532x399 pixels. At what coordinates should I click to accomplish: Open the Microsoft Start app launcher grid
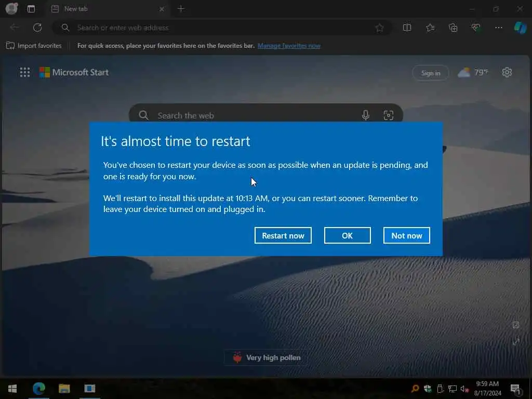[25, 72]
